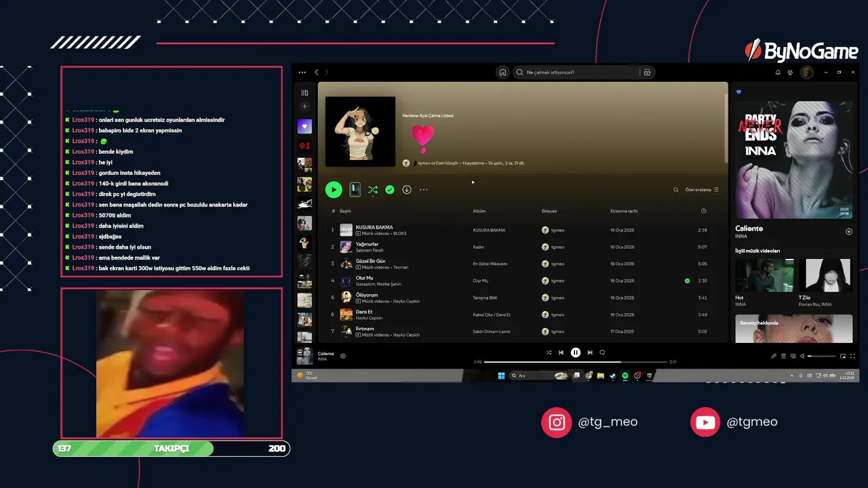Viewport: 868px width, 488px height.
Task: Open album link 'Kabul Olur / Dans Et'
Action: click(x=492, y=314)
